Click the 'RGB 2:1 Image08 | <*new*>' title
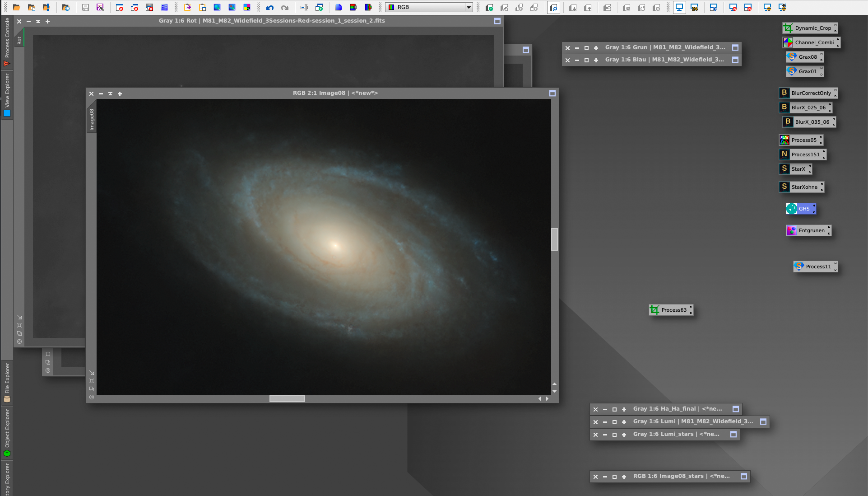This screenshot has width=868, height=496. coord(335,93)
